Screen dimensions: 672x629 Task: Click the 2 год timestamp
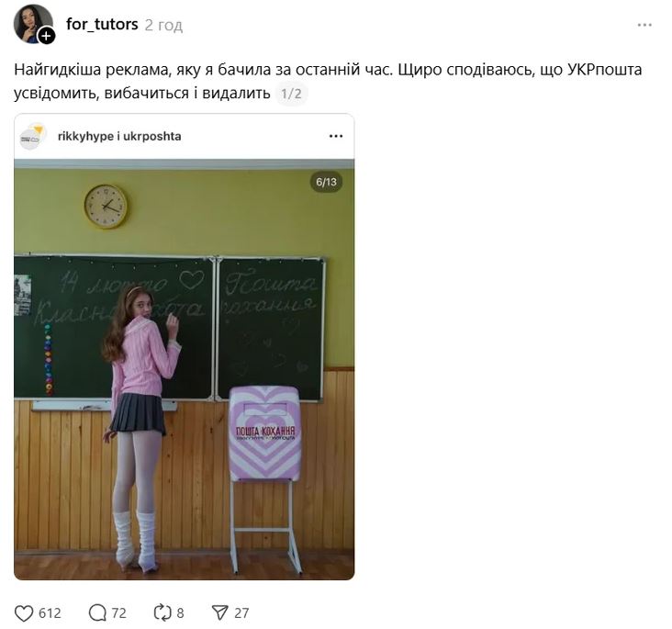pos(163,26)
